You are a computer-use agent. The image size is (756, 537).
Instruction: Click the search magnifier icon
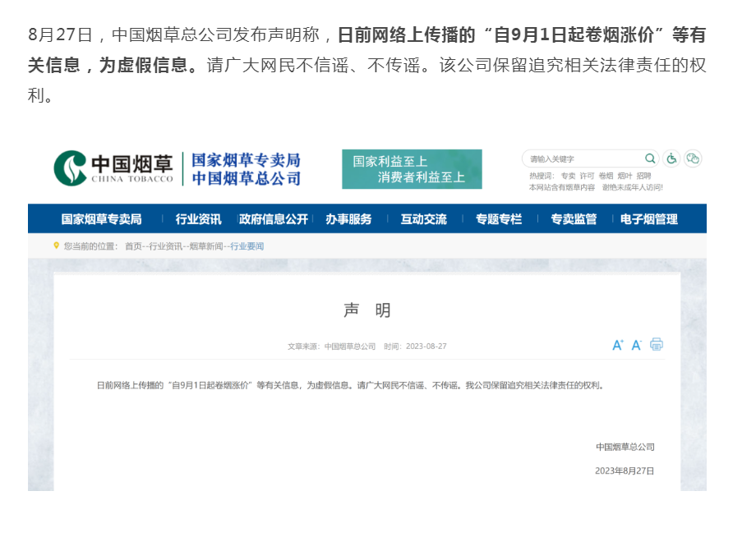(650, 158)
